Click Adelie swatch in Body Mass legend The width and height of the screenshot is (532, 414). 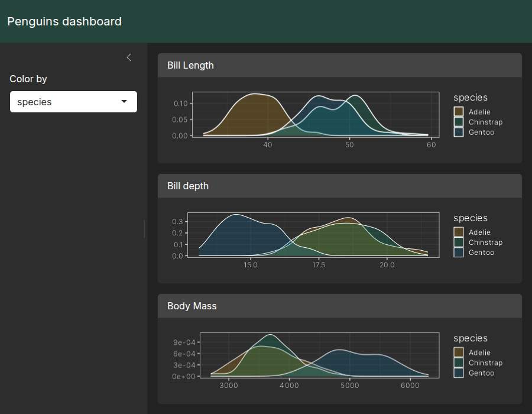point(459,352)
